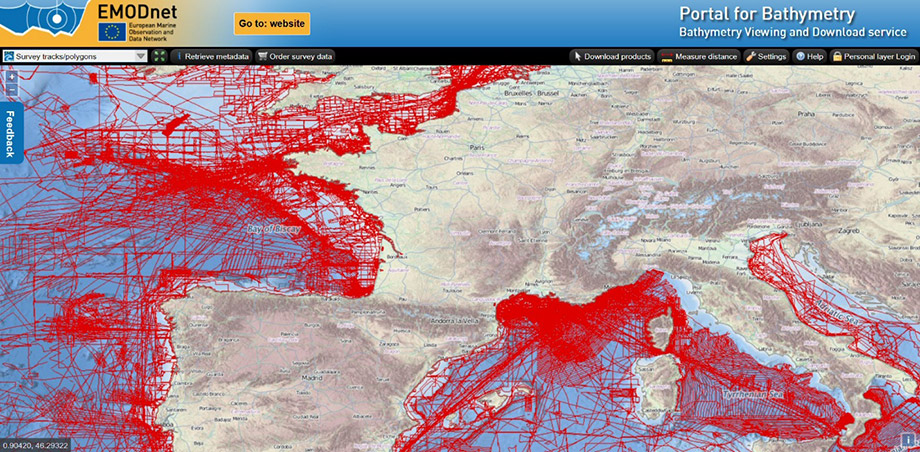Open the layer selector dropdown arrow
This screenshot has height=452, width=920.
[141, 56]
